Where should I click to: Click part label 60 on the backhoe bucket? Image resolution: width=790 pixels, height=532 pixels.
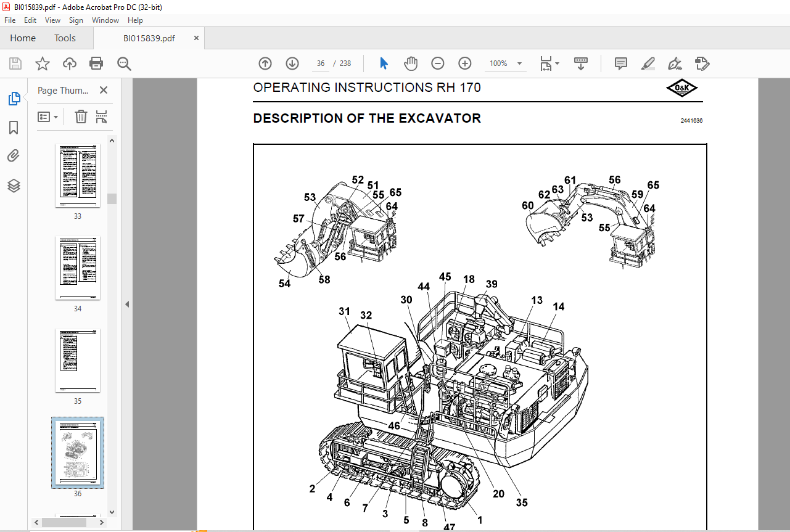click(x=528, y=206)
